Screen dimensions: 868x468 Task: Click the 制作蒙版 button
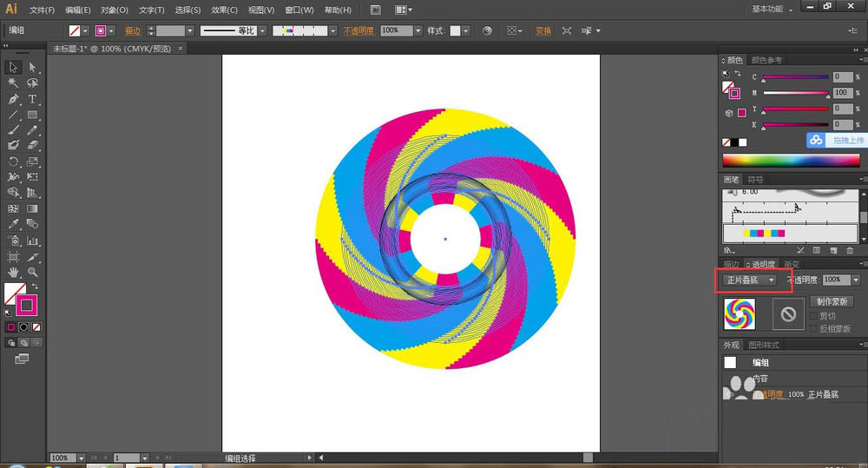(832, 301)
